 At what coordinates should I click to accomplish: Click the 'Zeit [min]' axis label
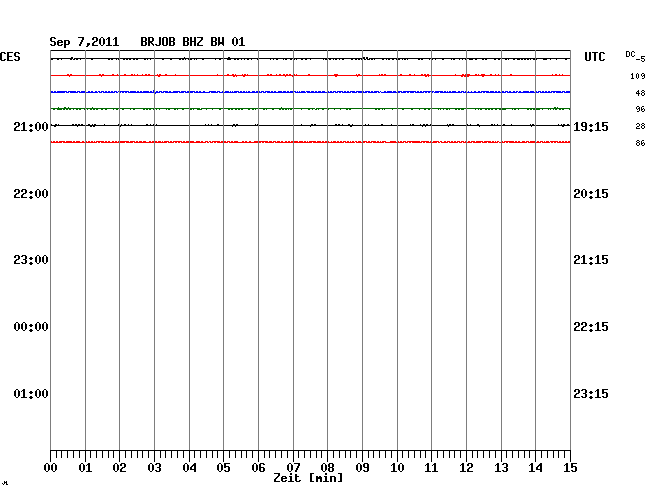(x=308, y=478)
